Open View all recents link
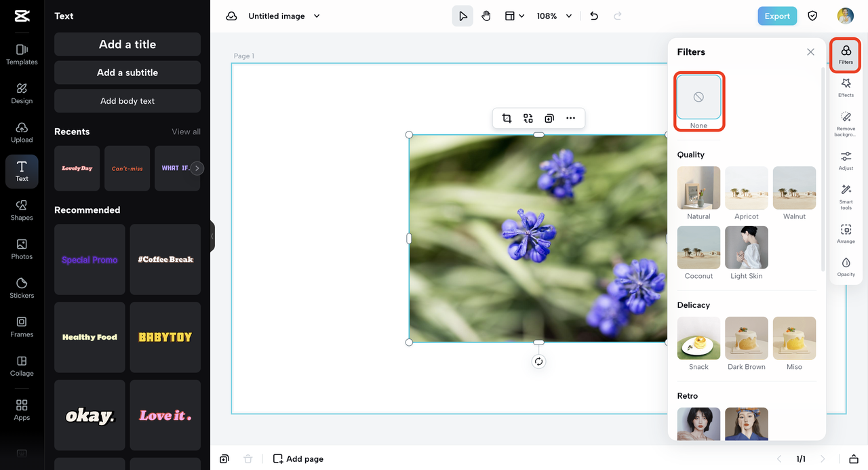Screen dimensions: 868x470 pyautogui.click(x=186, y=132)
